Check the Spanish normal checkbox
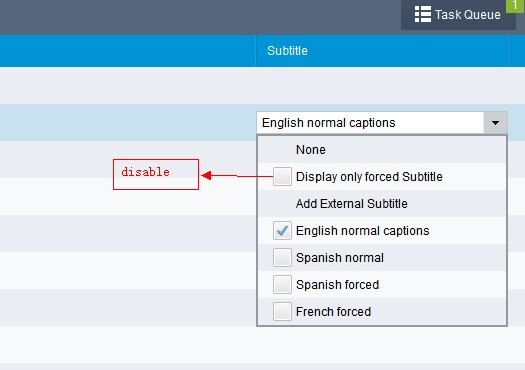 pyautogui.click(x=282, y=257)
